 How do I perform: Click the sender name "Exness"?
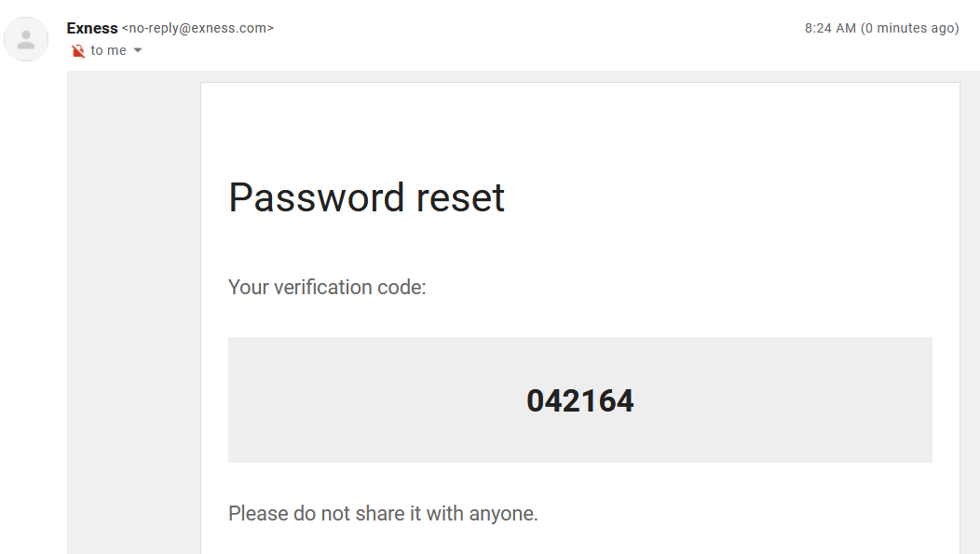click(x=92, y=28)
